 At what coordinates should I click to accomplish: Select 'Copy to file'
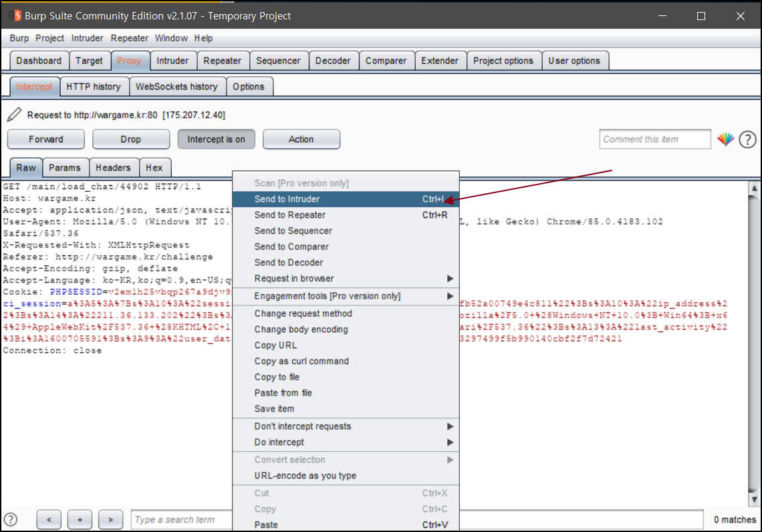[346, 377]
